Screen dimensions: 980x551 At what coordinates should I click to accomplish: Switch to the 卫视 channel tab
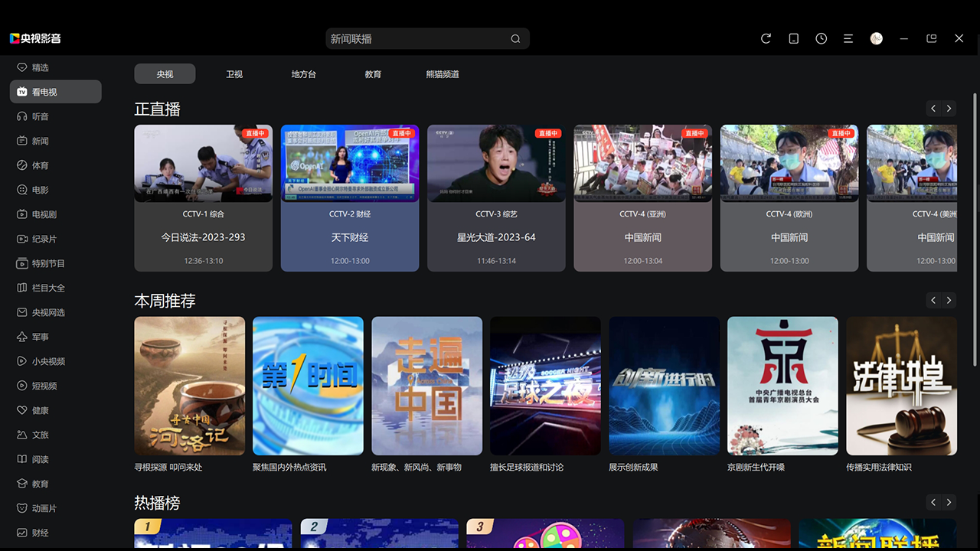click(234, 73)
